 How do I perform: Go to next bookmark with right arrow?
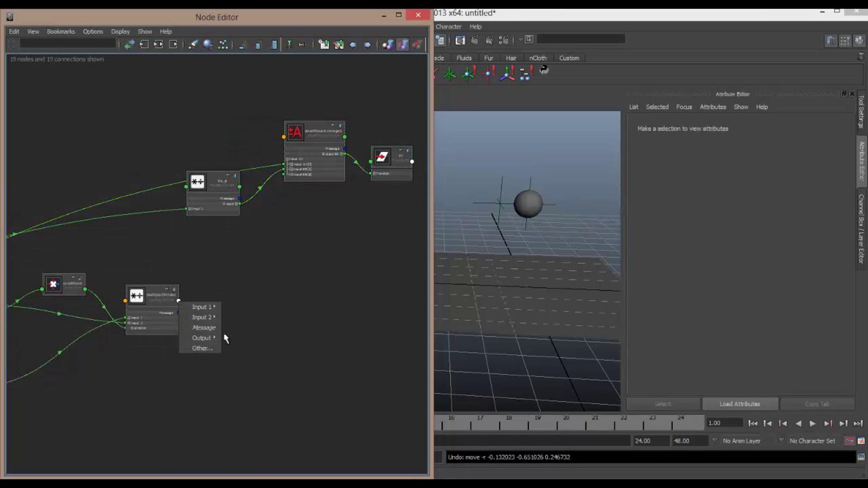click(x=367, y=45)
